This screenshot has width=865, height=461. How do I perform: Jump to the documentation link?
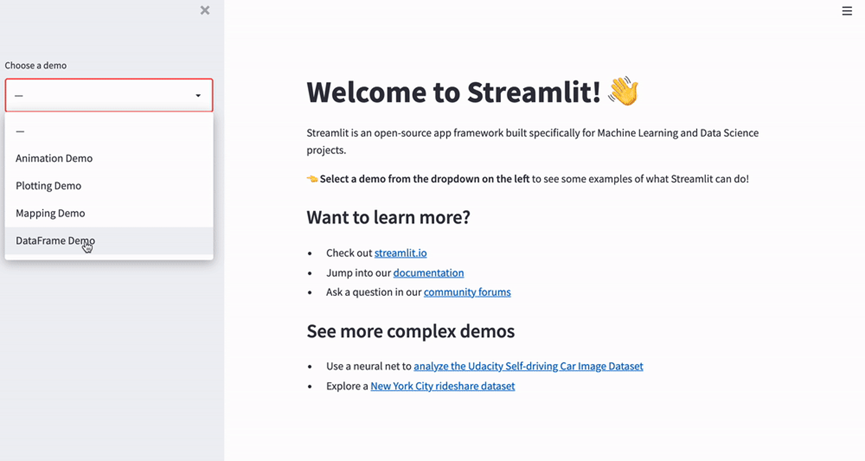pos(428,272)
